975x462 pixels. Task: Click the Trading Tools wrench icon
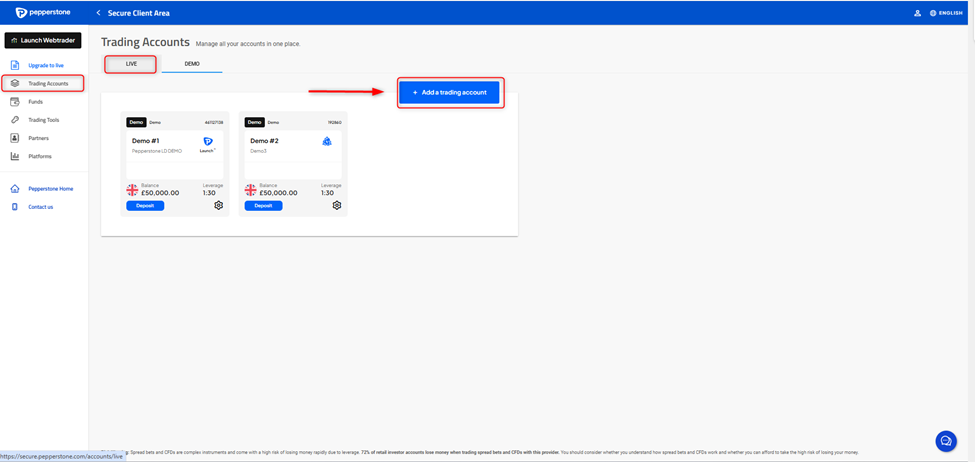coord(15,120)
